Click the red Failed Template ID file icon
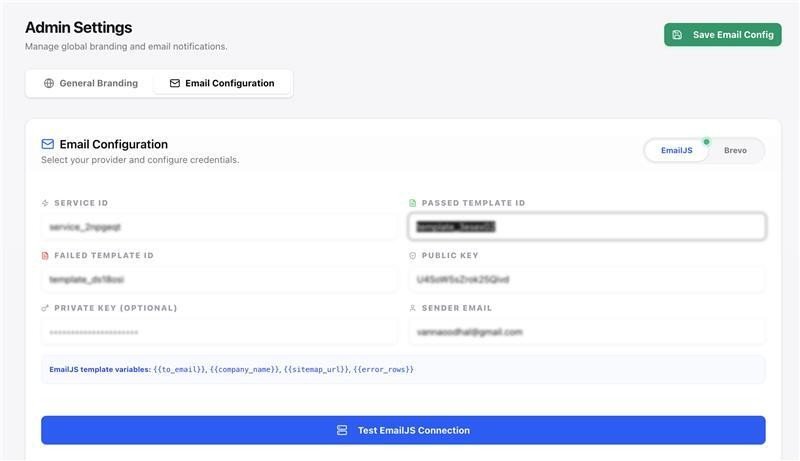This screenshot has height=461, width=800. pos(45,255)
